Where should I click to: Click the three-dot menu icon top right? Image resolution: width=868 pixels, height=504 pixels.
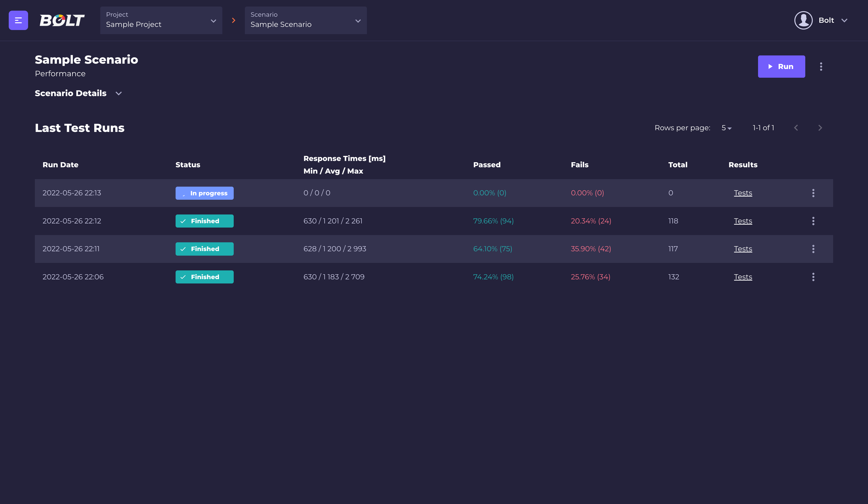pos(821,67)
